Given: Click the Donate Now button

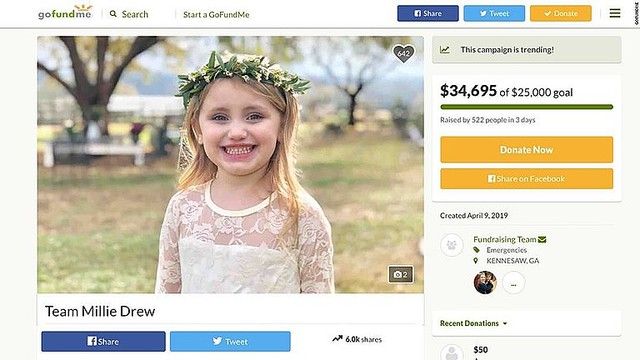Looking at the screenshot, I should pyautogui.click(x=527, y=150).
